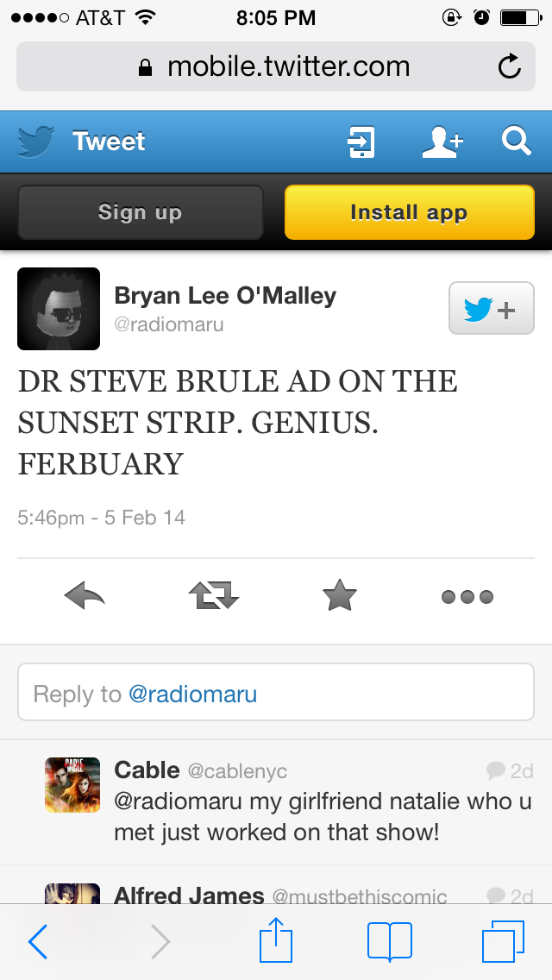The height and width of the screenshot is (980, 552).
Task: Open more options ellipsis for tweet
Action: 467,596
